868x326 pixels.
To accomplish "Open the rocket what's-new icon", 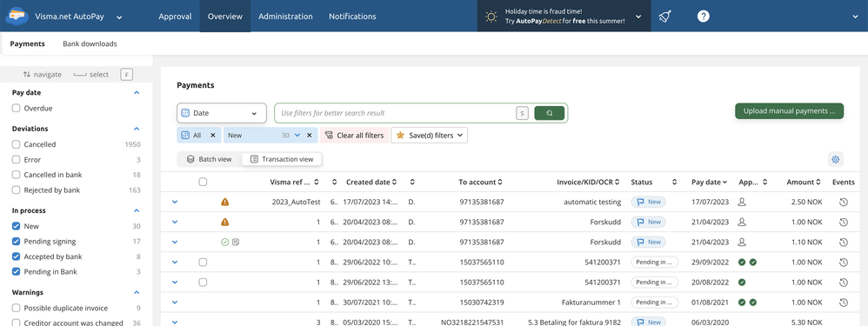I will click(x=664, y=17).
